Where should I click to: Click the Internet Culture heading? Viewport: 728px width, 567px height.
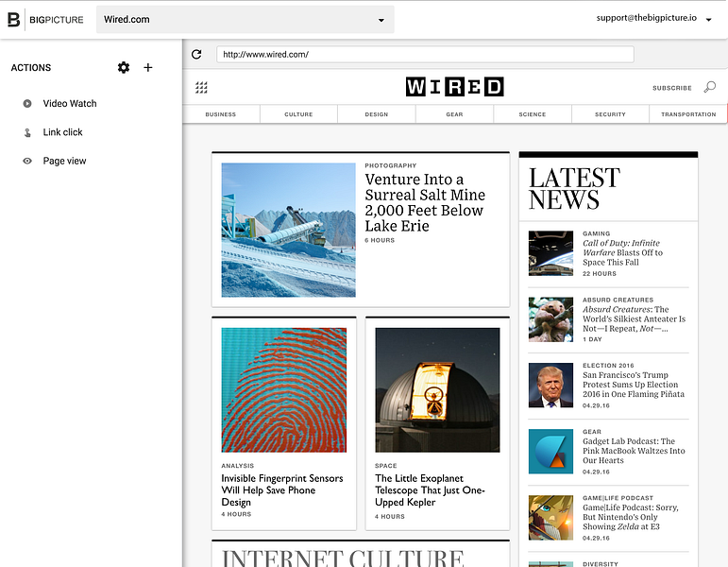tap(343, 558)
